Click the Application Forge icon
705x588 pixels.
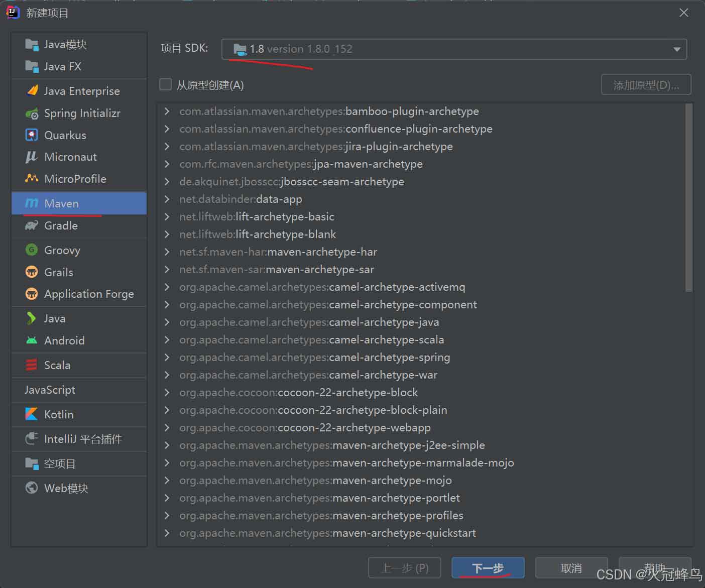click(x=32, y=294)
